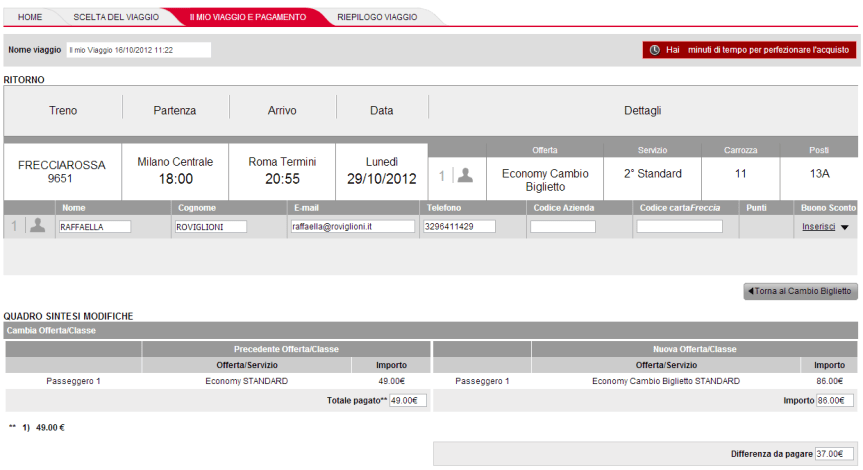Click the Nome viaggio text field
The width and height of the screenshot is (863, 470).
point(139,49)
